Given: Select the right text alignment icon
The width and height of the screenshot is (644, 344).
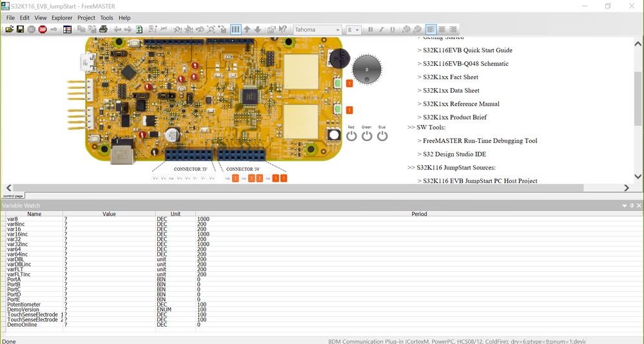Looking at the screenshot, I should point(453,30).
